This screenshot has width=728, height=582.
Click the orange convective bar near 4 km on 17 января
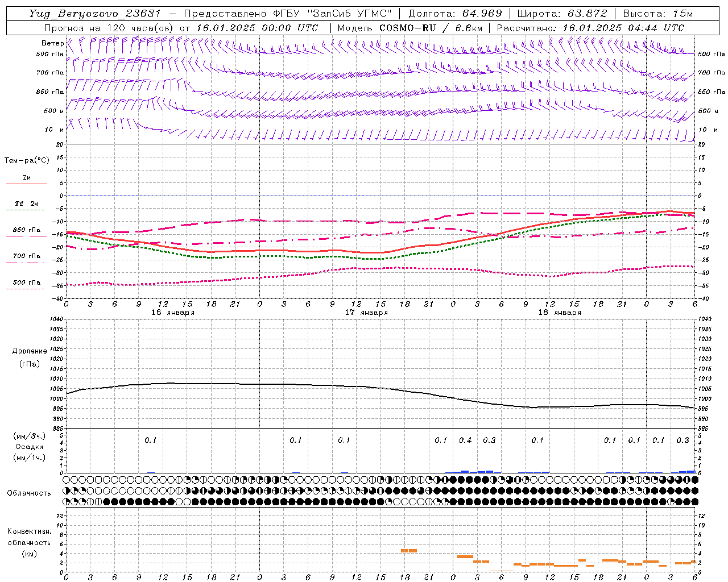(x=409, y=551)
